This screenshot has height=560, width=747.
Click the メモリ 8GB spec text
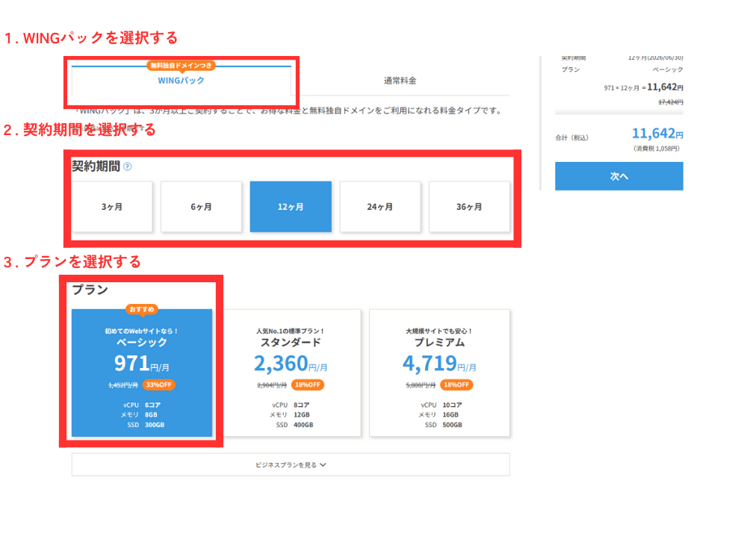point(139,414)
